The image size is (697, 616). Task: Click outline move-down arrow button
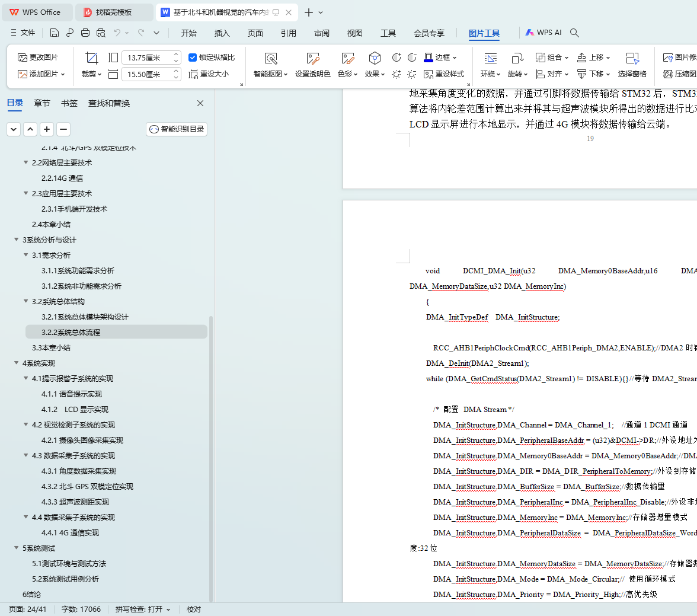(x=14, y=129)
